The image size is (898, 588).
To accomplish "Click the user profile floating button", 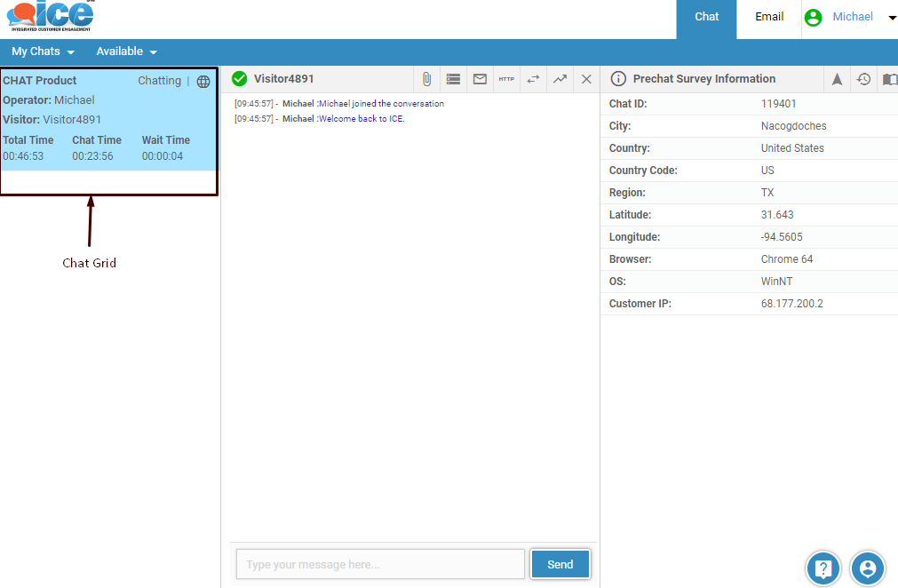I will pos(868,568).
